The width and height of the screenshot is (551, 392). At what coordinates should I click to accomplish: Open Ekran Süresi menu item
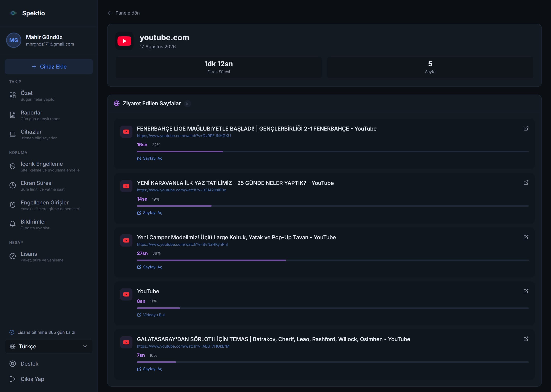pos(49,186)
